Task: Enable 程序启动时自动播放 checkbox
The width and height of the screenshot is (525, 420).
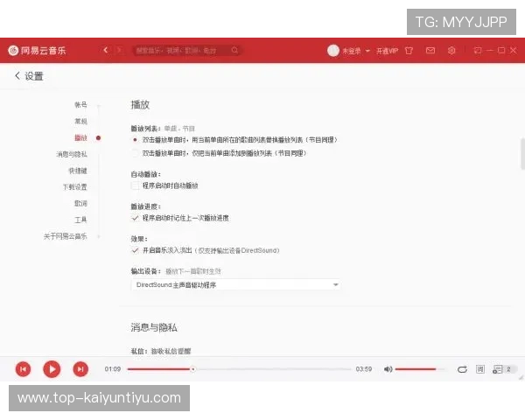Action: [135, 185]
